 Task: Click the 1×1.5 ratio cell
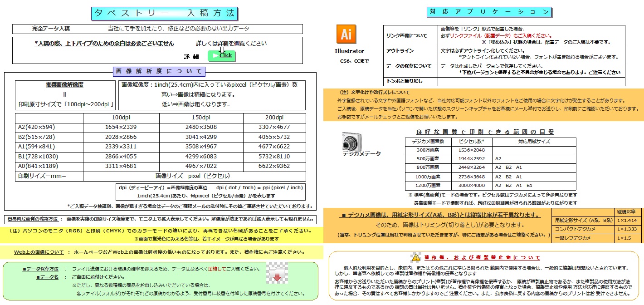(x=627, y=238)
